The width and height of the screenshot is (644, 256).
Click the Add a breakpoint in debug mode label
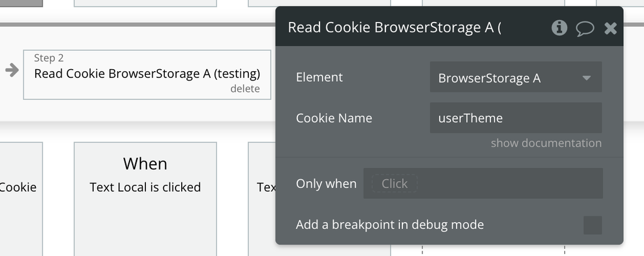pos(390,225)
